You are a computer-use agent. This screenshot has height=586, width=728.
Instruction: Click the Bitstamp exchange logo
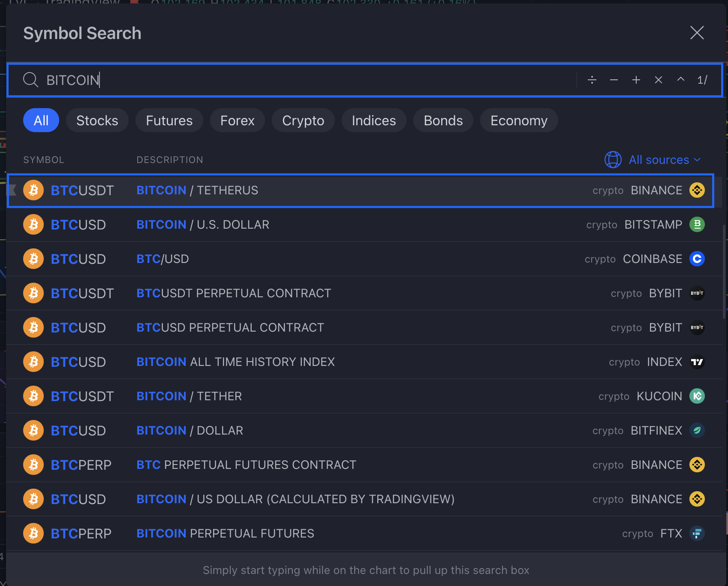coord(697,224)
